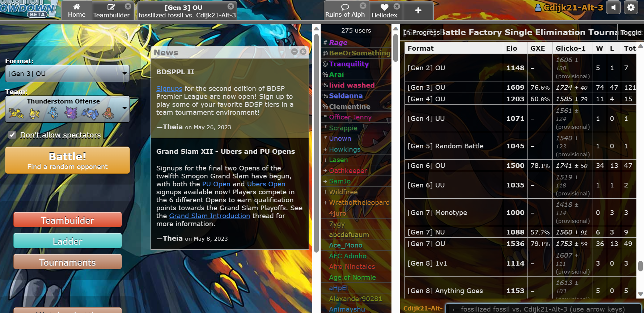Image resolution: width=644 pixels, height=313 pixels.
Task: Open the Thunderstorm Offense team dropdown
Action: click(x=67, y=109)
